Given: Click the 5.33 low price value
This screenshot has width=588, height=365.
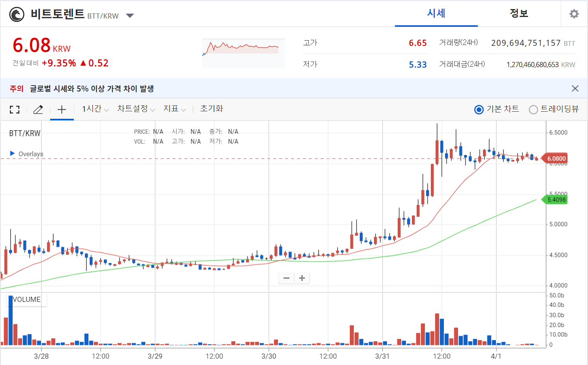Looking at the screenshot, I should (418, 65).
